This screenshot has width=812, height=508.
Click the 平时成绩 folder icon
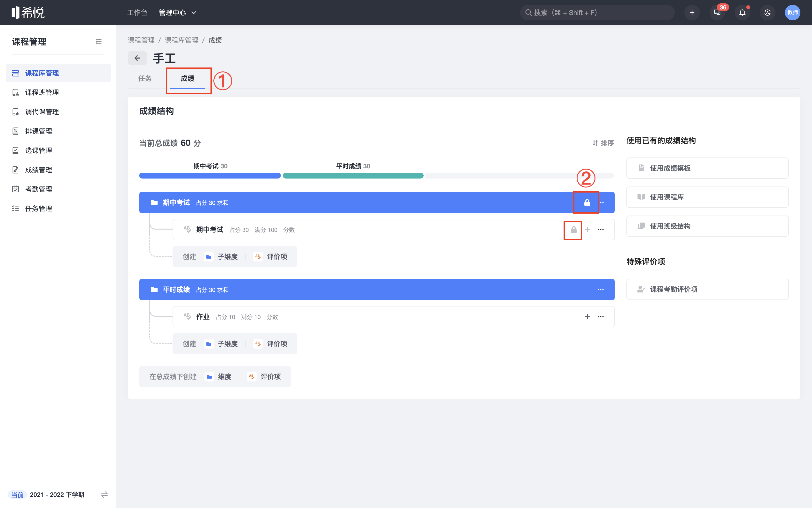point(154,290)
